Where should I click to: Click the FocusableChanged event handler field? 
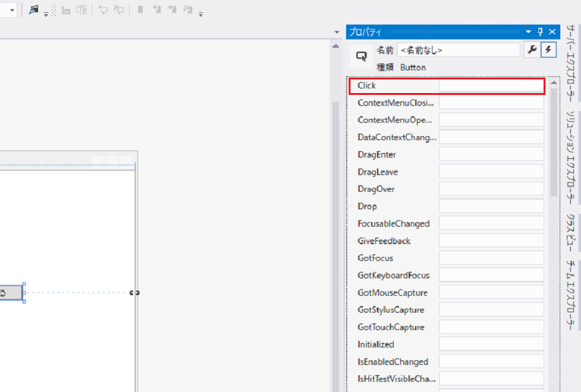[x=491, y=223]
